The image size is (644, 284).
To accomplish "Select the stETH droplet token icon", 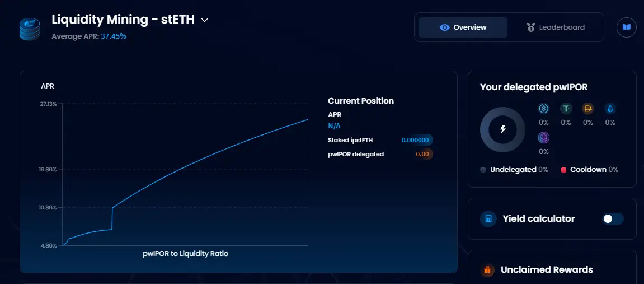I will point(610,109).
